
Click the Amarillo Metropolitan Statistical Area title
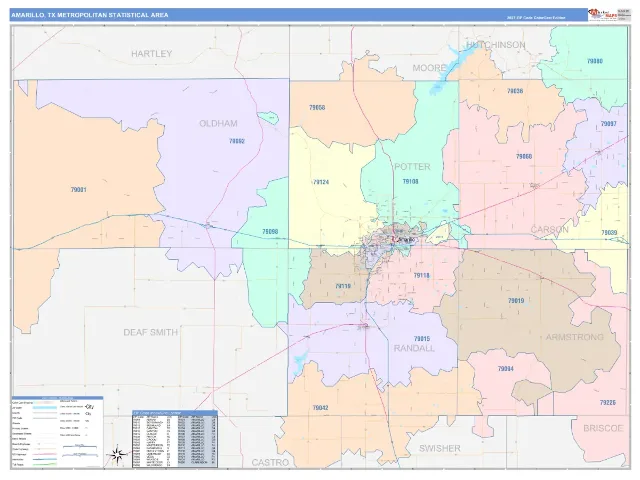(x=89, y=15)
